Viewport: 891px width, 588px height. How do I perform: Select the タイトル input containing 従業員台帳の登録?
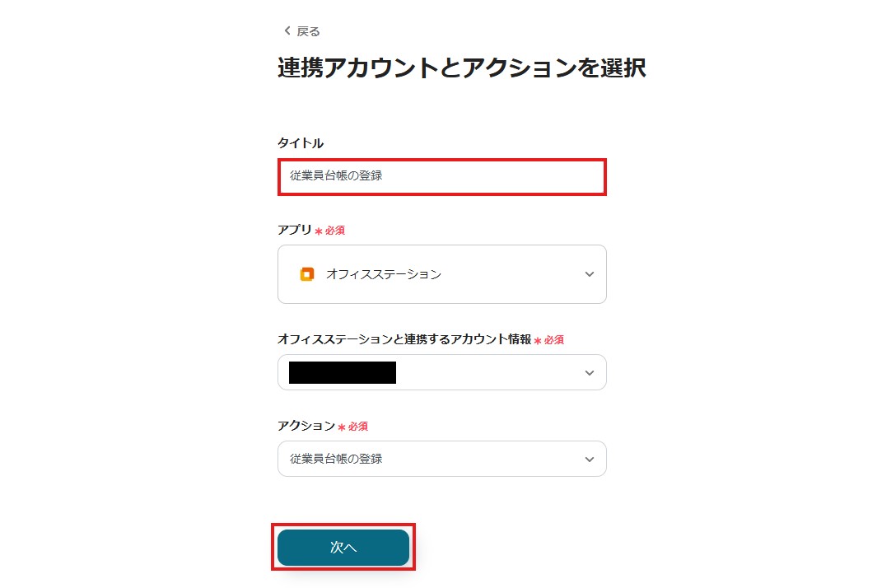tap(441, 175)
